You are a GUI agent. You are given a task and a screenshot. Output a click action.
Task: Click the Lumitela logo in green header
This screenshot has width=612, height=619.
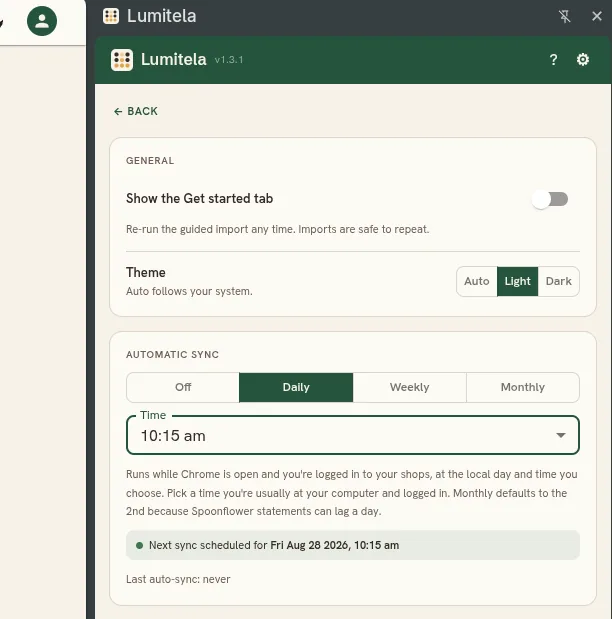click(122, 60)
